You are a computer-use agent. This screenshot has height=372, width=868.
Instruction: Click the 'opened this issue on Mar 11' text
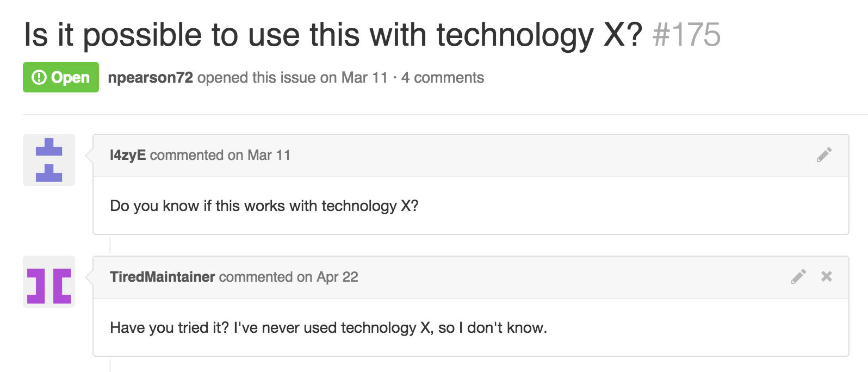click(293, 78)
